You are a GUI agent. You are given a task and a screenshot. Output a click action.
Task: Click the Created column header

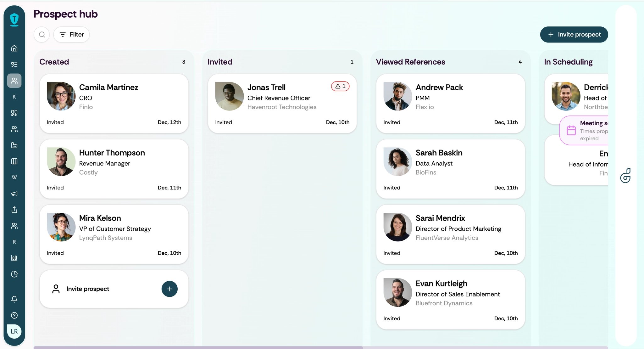54,62
